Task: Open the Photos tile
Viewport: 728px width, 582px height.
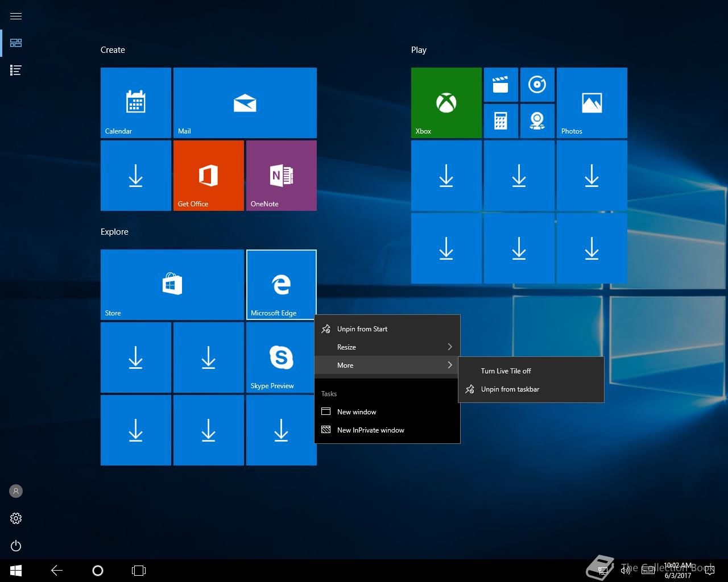Action: [592, 103]
